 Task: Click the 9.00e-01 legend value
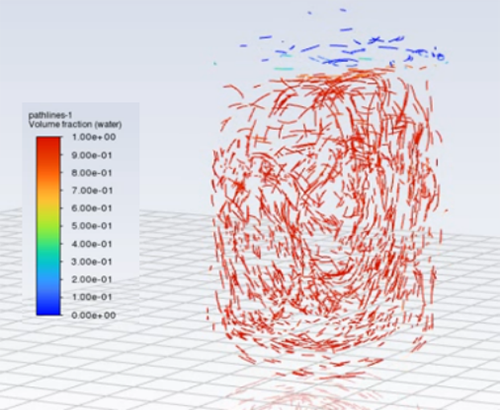click(x=92, y=155)
